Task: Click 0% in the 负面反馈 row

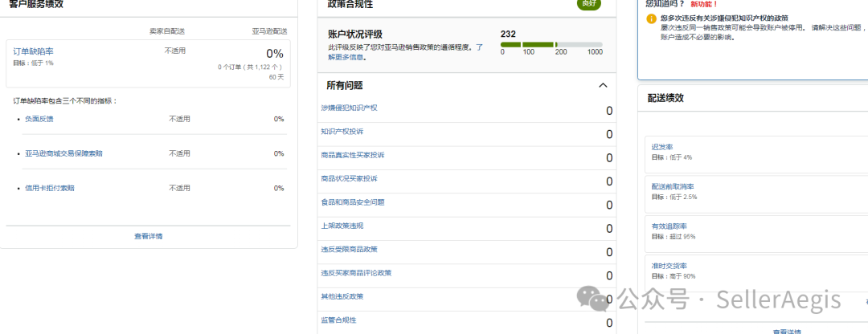Action: [x=279, y=119]
